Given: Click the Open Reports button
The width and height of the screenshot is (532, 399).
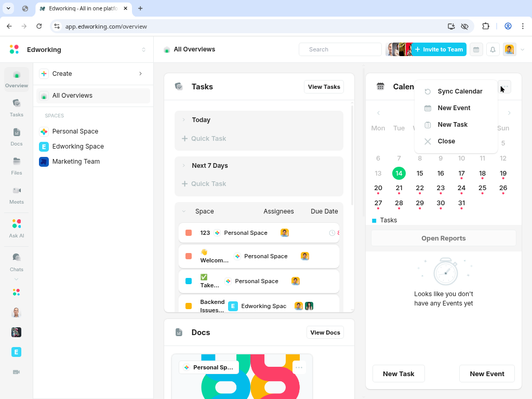Looking at the screenshot, I should pos(443,238).
